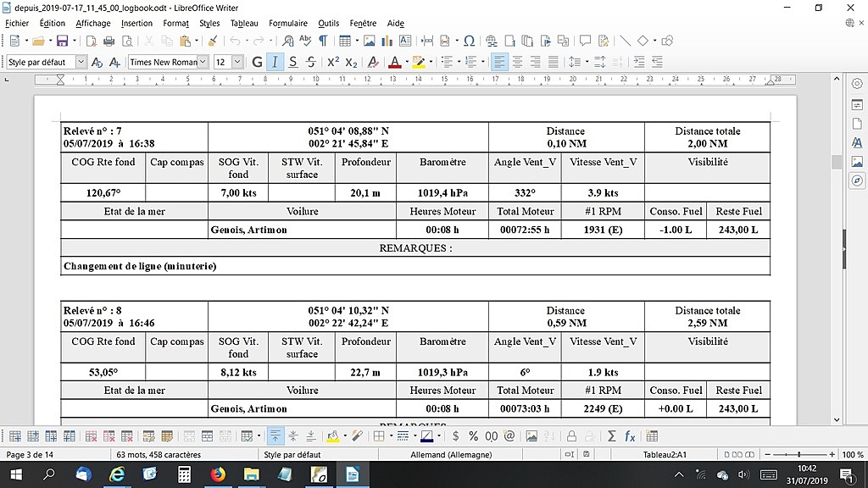Toggle formatting marks (pilcrow)

pos(323,41)
